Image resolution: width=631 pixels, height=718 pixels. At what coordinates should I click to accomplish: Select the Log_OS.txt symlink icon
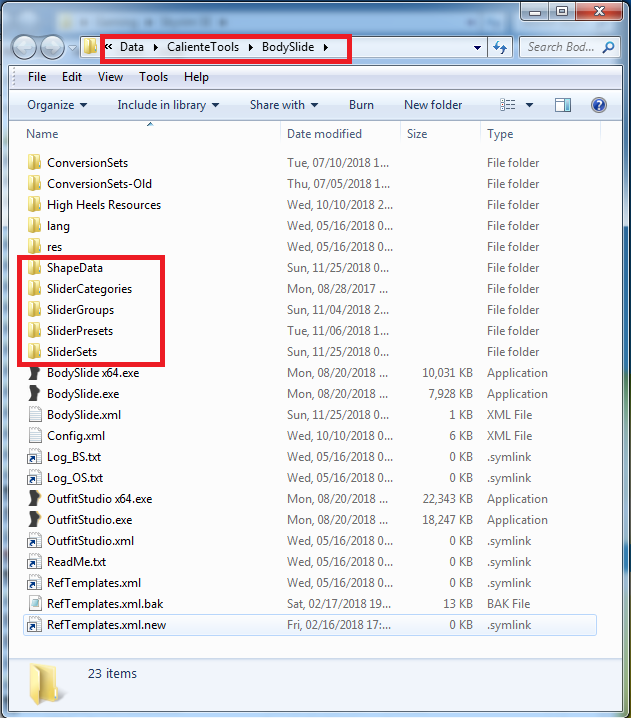pyautogui.click(x=34, y=478)
